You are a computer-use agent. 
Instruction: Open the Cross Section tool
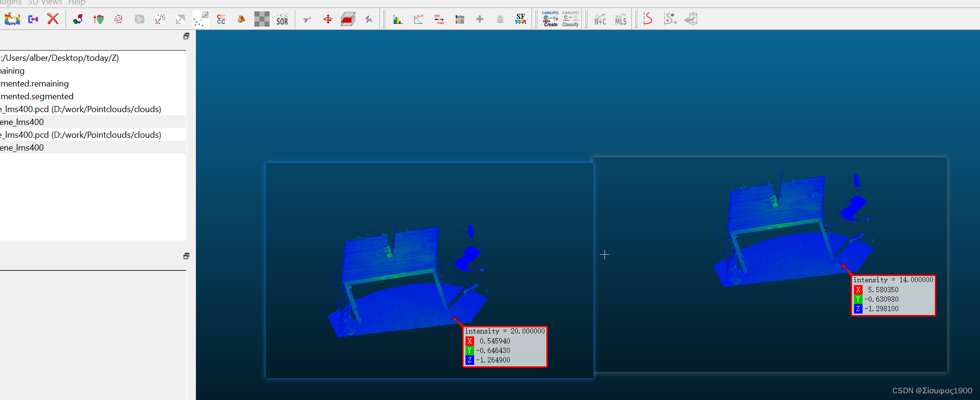(x=348, y=19)
